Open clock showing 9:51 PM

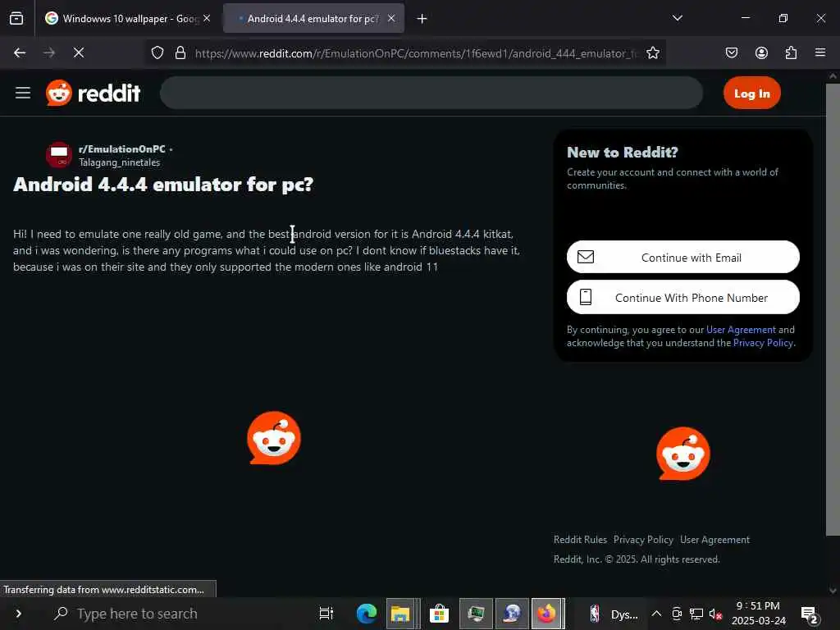pos(758,614)
